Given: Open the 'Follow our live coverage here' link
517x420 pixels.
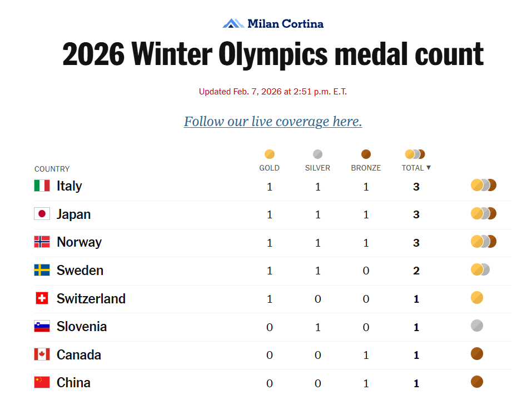Looking at the screenshot, I should [273, 122].
